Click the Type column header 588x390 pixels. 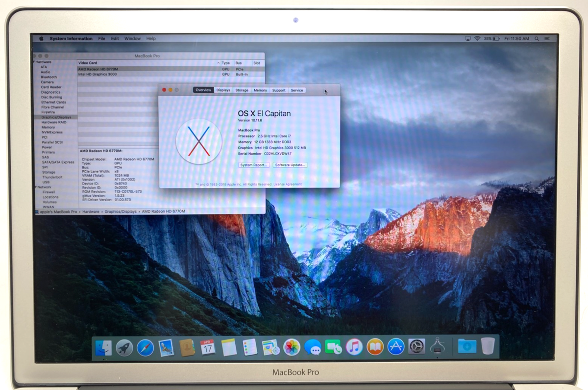tap(227, 63)
